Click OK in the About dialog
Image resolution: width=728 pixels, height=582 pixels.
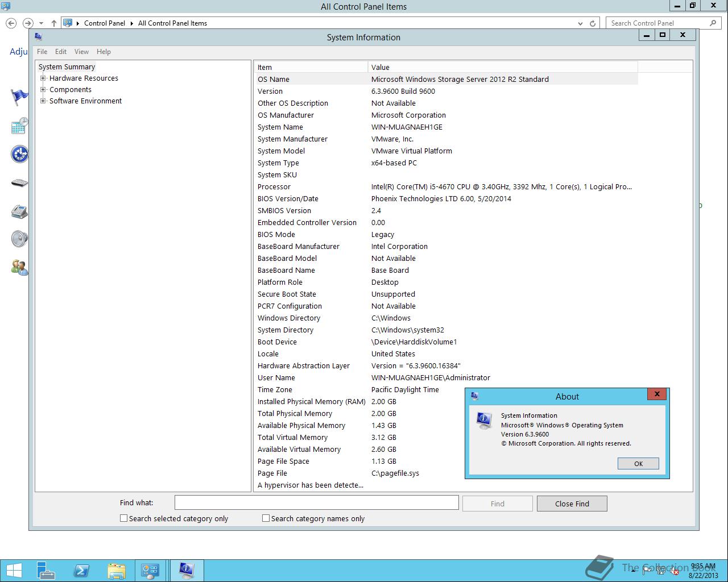coord(638,464)
